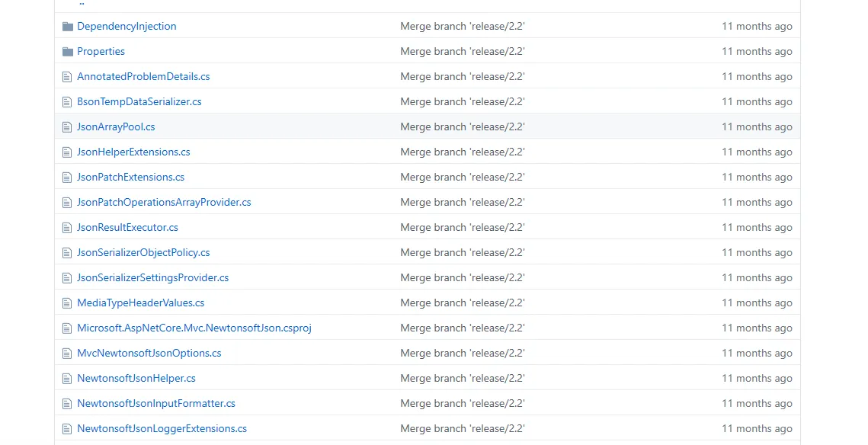Click '11 months ago' in NewtonsoftJsonInputFormatter.cs row
The height and width of the screenshot is (445, 868).
click(x=757, y=404)
